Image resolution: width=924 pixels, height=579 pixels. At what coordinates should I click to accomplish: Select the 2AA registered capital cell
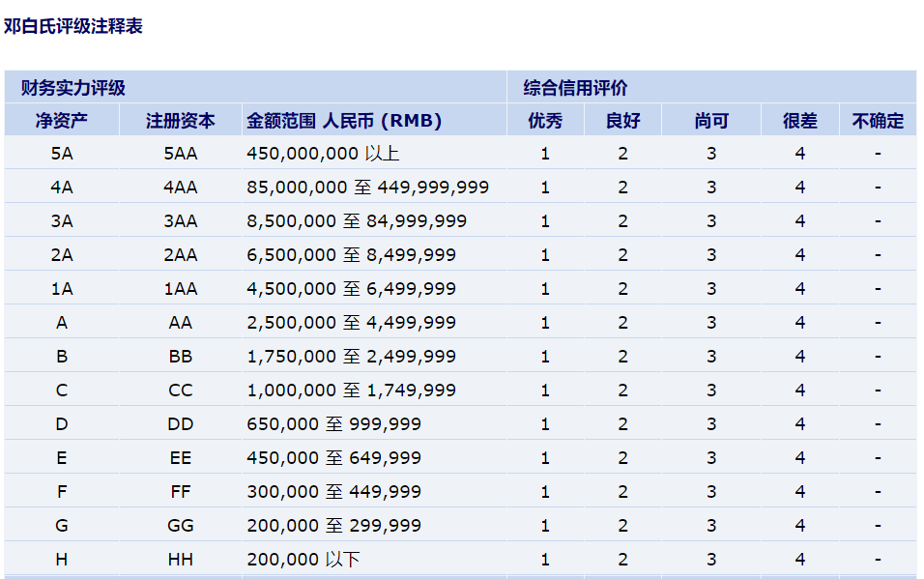pyautogui.click(x=181, y=255)
